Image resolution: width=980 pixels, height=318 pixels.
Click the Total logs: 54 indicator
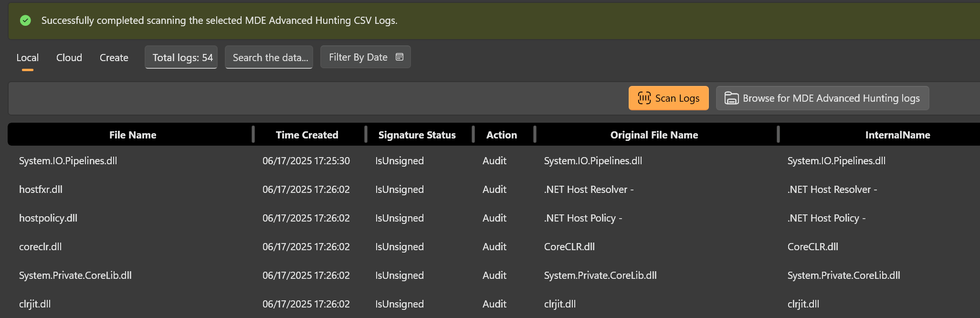(x=181, y=58)
